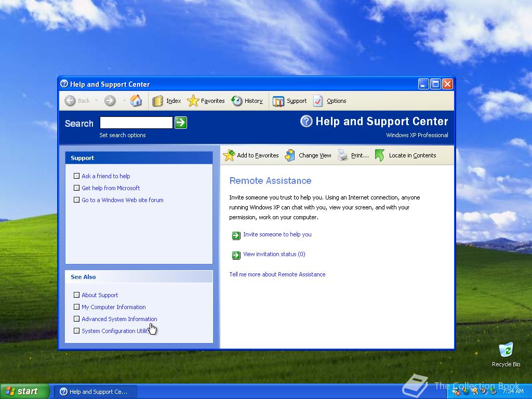
Task: Open System Configuration Utility link
Action: point(116,331)
